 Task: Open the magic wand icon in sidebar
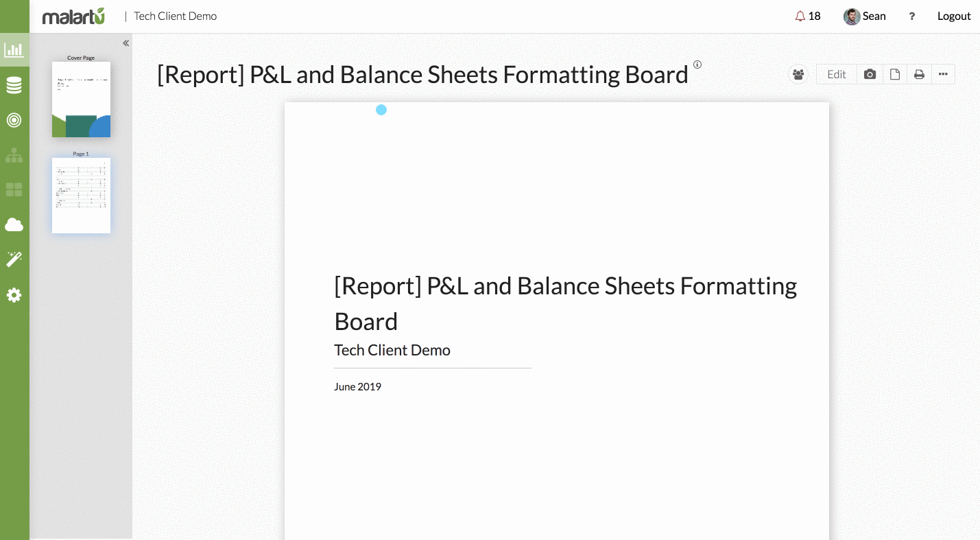[14, 259]
